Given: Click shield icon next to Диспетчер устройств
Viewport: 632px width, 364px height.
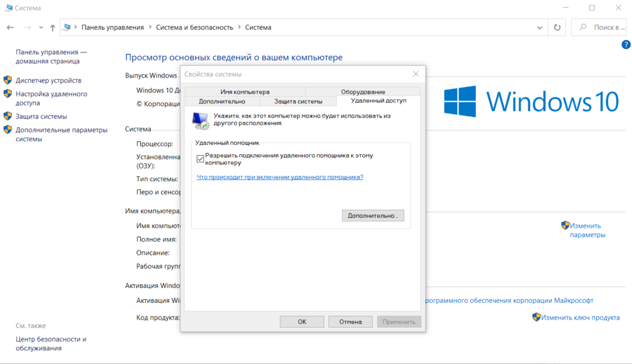Looking at the screenshot, I should tap(8, 80).
